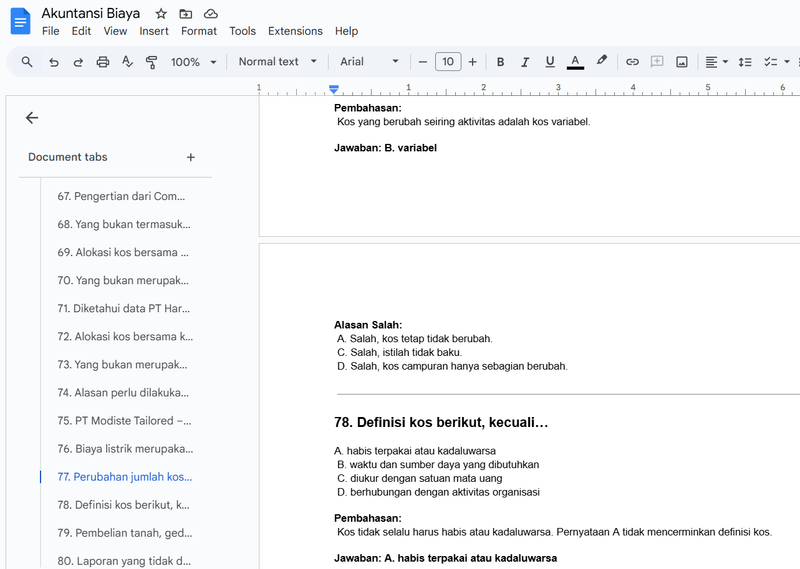Click the search menus magnifier icon
The image size is (800, 569).
click(x=27, y=62)
